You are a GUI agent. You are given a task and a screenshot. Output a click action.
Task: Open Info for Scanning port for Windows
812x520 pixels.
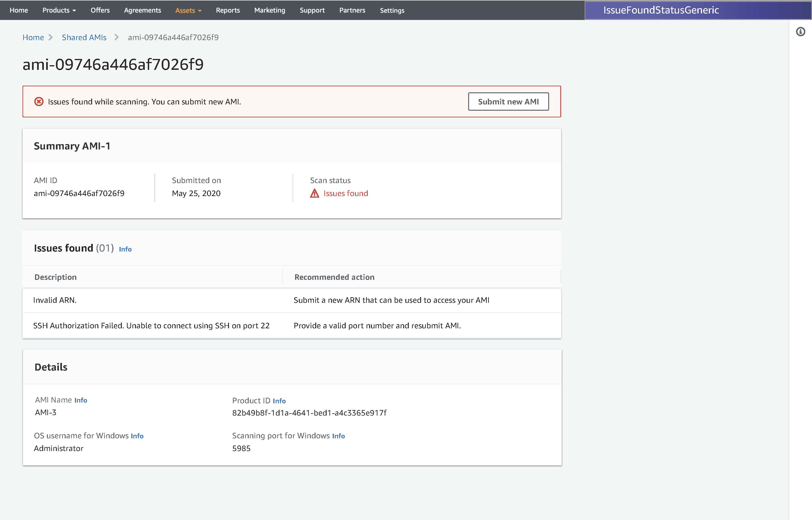tap(338, 436)
